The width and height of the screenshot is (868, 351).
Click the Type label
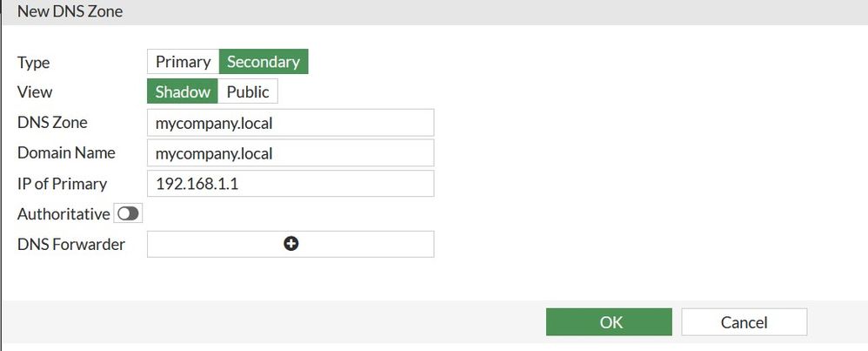(34, 63)
